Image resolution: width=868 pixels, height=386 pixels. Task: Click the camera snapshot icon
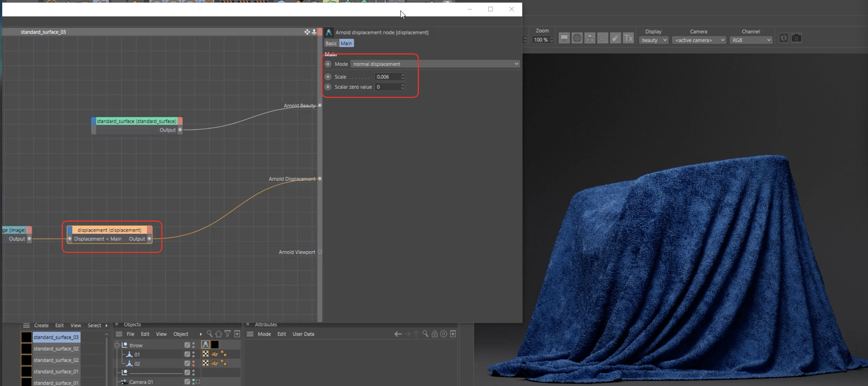coord(796,38)
